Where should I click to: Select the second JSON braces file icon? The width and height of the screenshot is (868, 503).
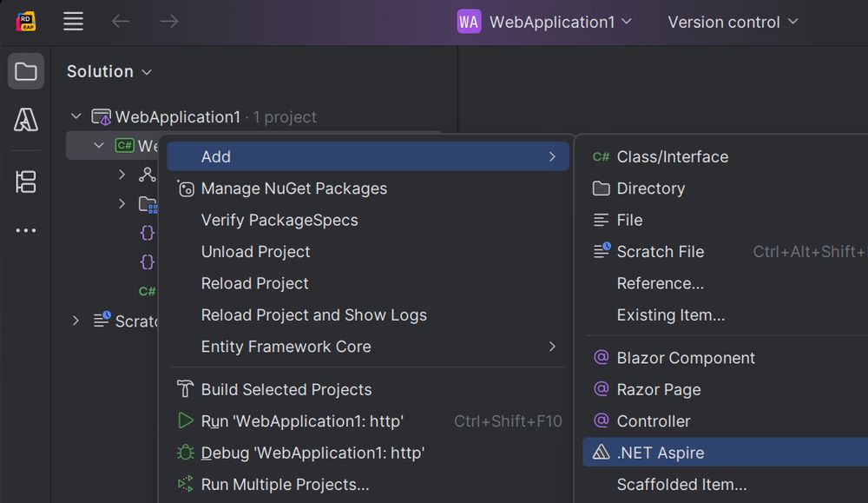[x=147, y=261]
